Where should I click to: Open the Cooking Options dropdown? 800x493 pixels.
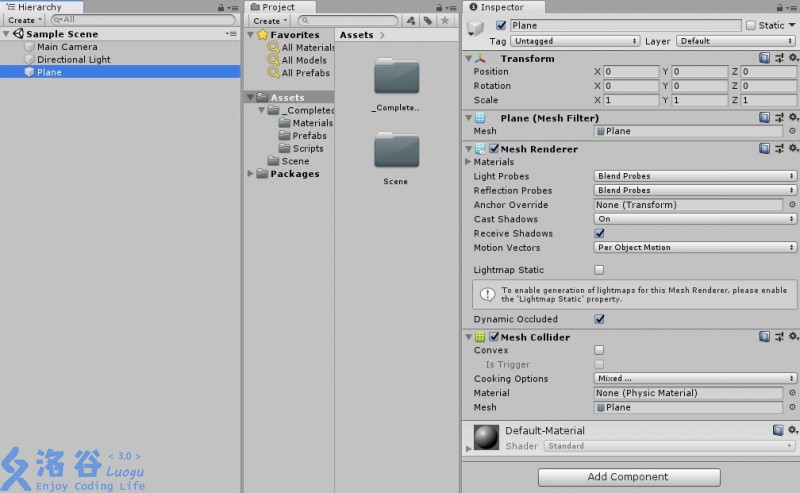pyautogui.click(x=695, y=379)
